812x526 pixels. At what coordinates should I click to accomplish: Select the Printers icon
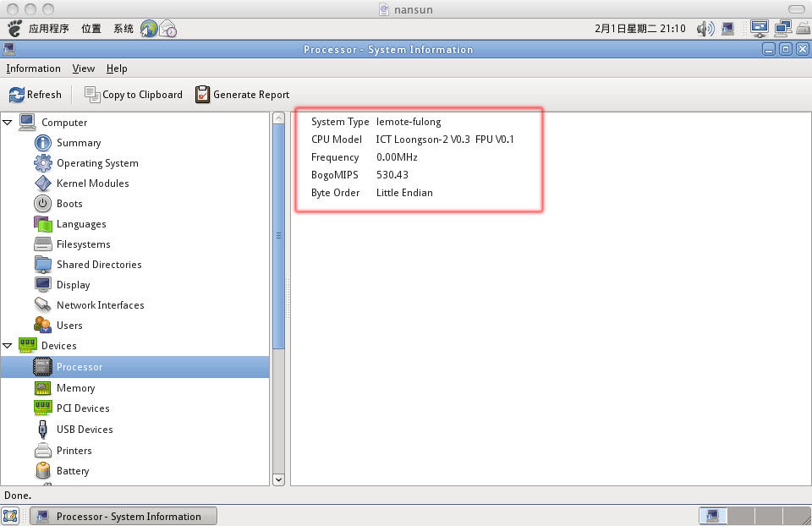[x=42, y=451]
